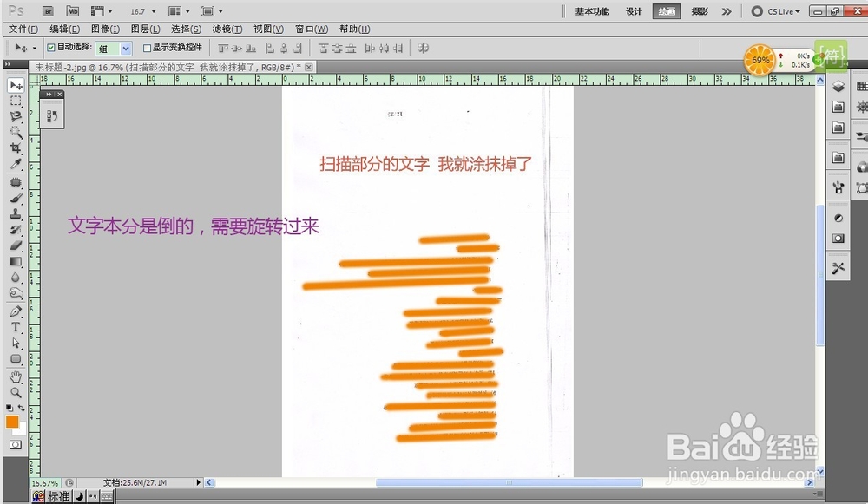Viewport: 868px width, 504px height.
Task: Select the Lasso tool
Action: (16, 116)
